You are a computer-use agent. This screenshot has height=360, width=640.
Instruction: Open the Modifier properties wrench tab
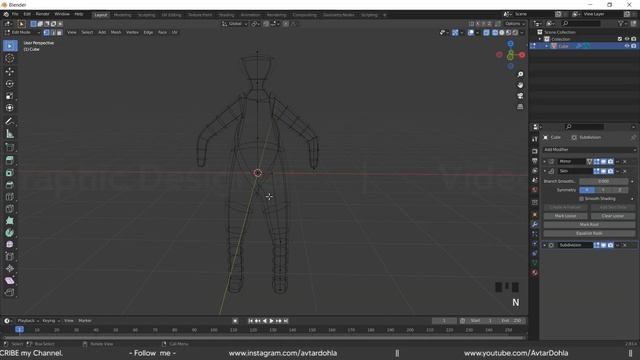pos(535,224)
